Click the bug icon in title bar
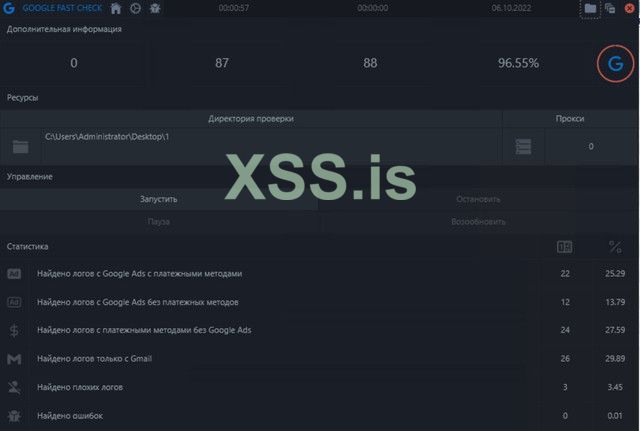Screen dimensions: 640x431 coord(155,8)
